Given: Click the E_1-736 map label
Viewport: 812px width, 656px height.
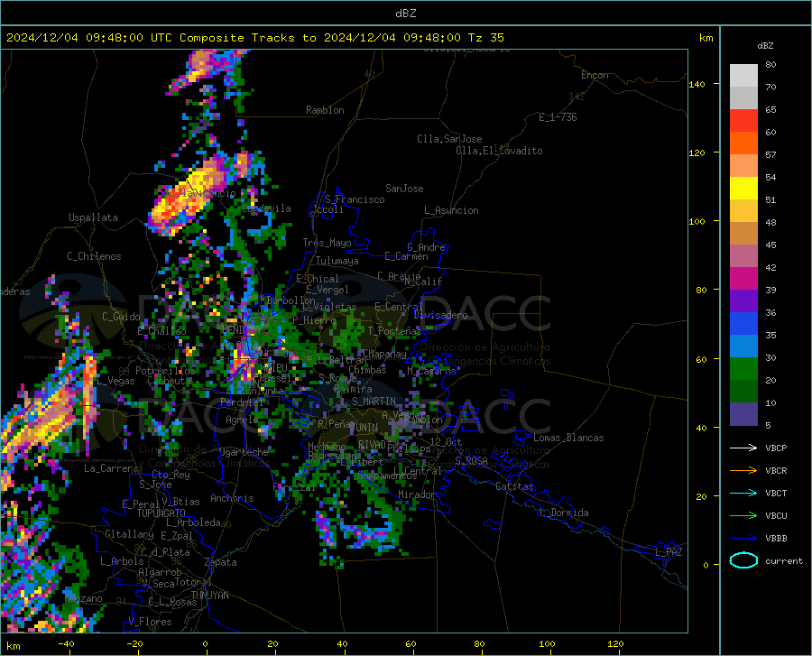Looking at the screenshot, I should (558, 117).
